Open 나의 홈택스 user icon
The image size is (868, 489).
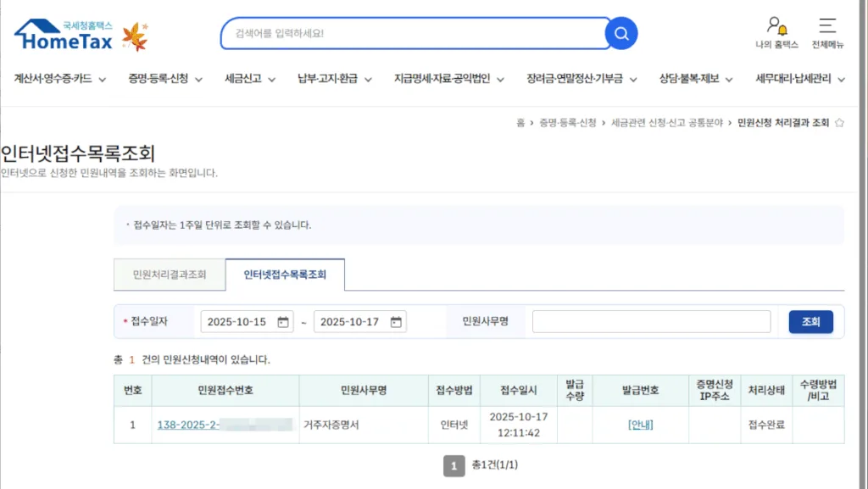point(776,26)
